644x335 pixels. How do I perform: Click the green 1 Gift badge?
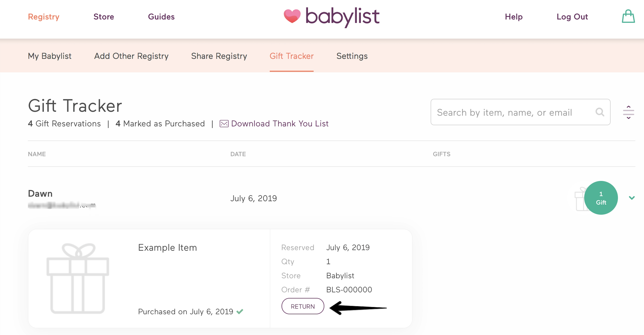(601, 198)
